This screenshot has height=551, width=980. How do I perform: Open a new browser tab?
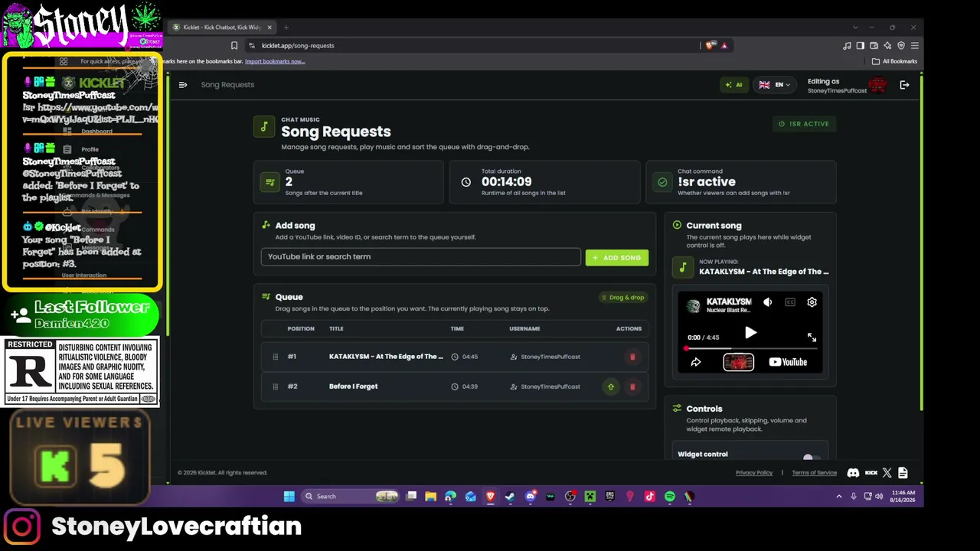pyautogui.click(x=286, y=28)
